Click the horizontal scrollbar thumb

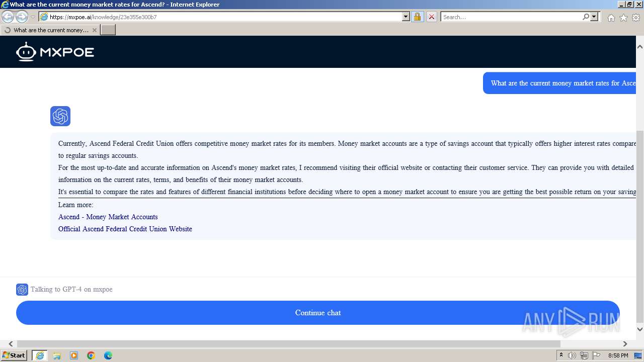(289, 344)
